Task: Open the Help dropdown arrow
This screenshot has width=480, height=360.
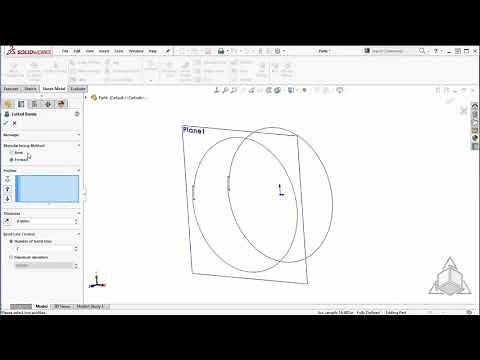Action: (x=441, y=51)
